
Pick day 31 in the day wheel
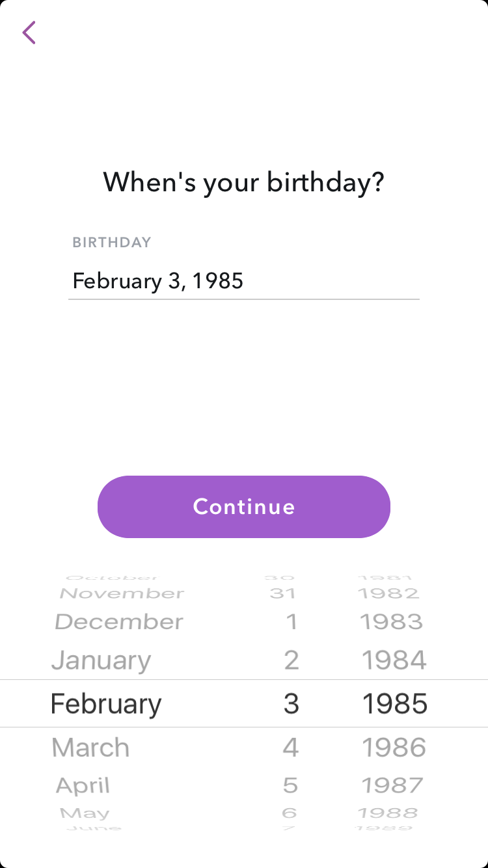tap(282, 593)
